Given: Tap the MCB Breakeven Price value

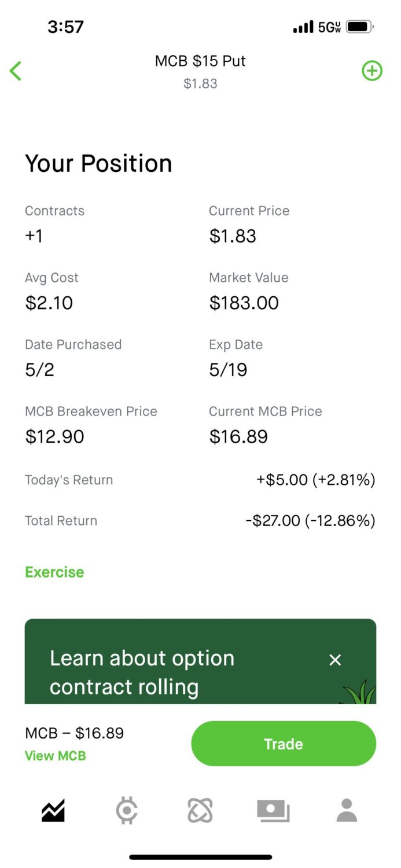Looking at the screenshot, I should click(x=54, y=437).
